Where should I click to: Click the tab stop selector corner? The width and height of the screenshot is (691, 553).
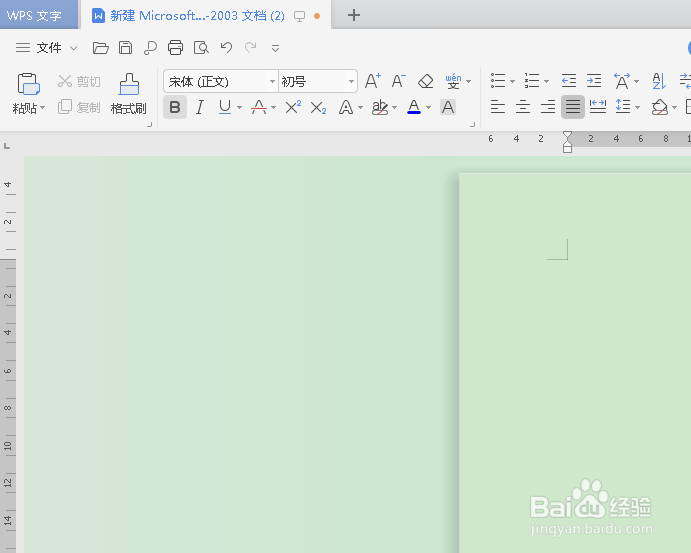tap(7, 146)
